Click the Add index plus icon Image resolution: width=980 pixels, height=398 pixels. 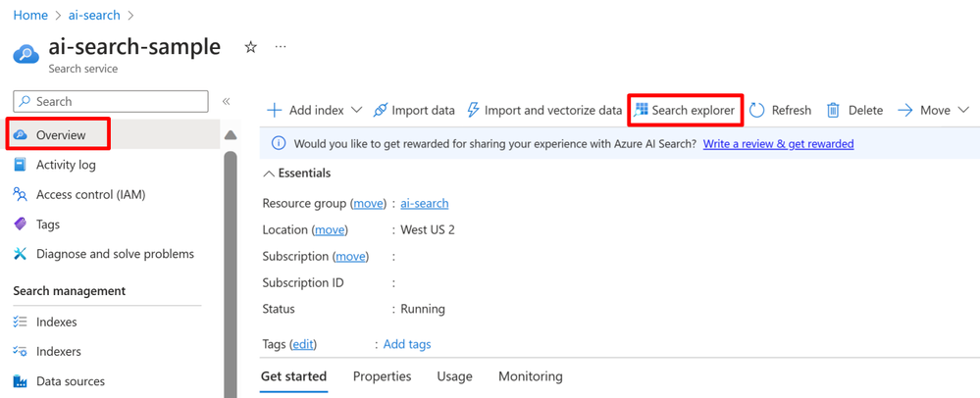click(x=275, y=111)
